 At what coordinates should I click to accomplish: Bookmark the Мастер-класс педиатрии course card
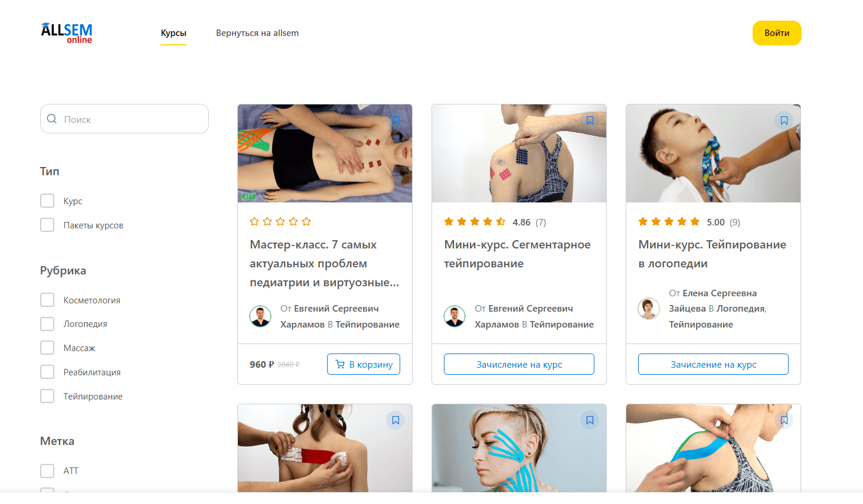395,120
